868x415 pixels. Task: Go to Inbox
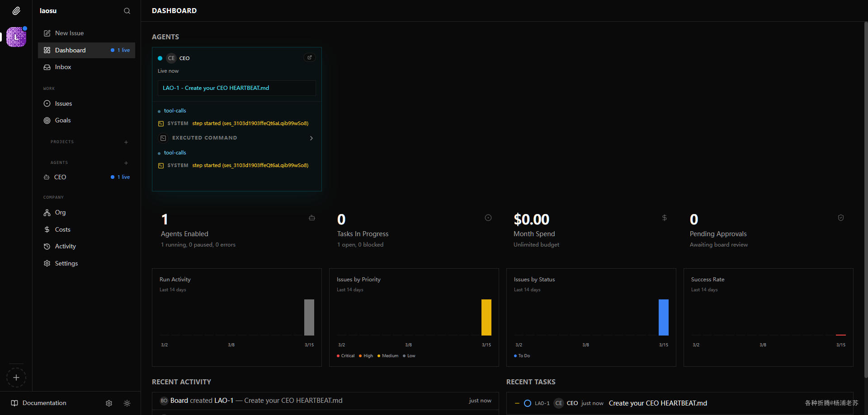pyautogui.click(x=87, y=67)
